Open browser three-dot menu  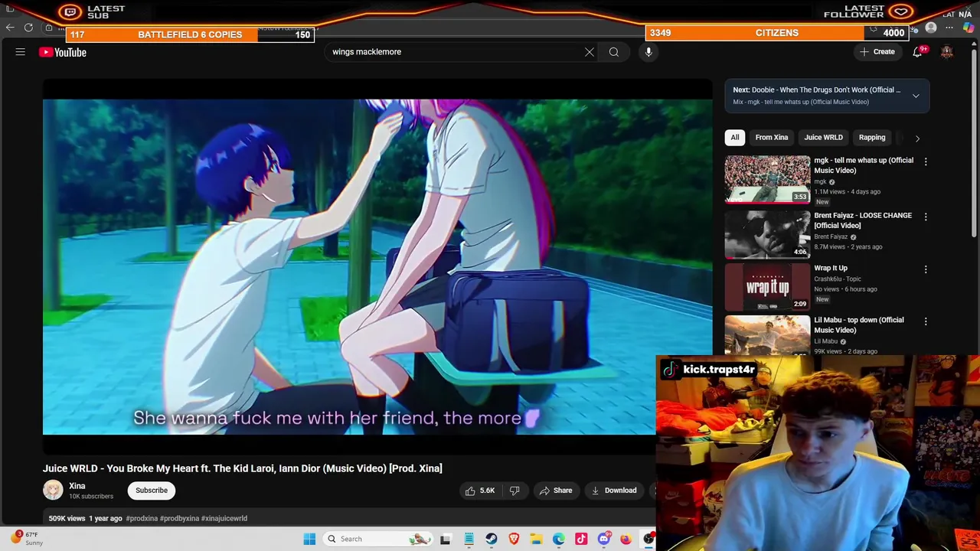pyautogui.click(x=949, y=28)
